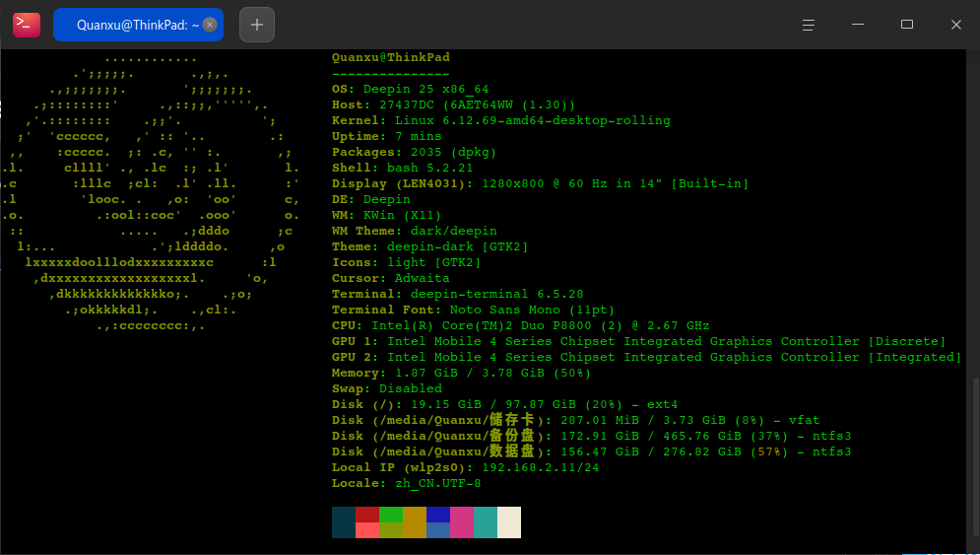Maximize the terminal window
The height and width of the screenshot is (555, 980).
(907, 25)
